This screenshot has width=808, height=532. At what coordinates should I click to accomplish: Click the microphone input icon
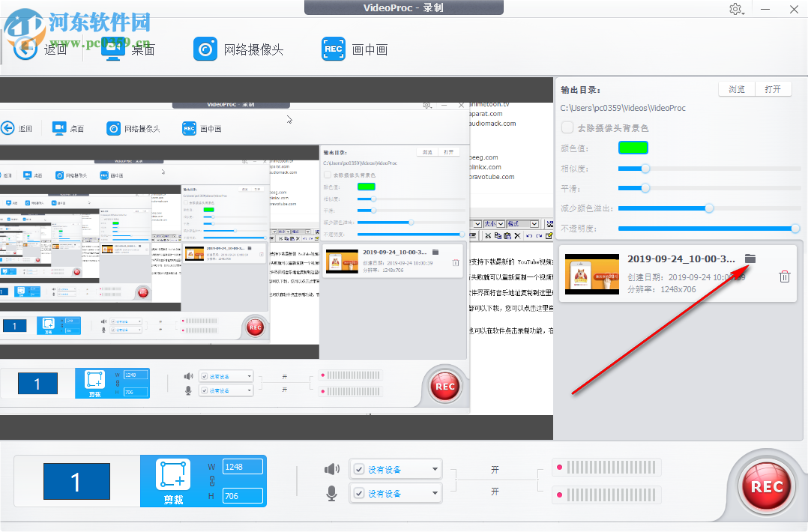331,492
